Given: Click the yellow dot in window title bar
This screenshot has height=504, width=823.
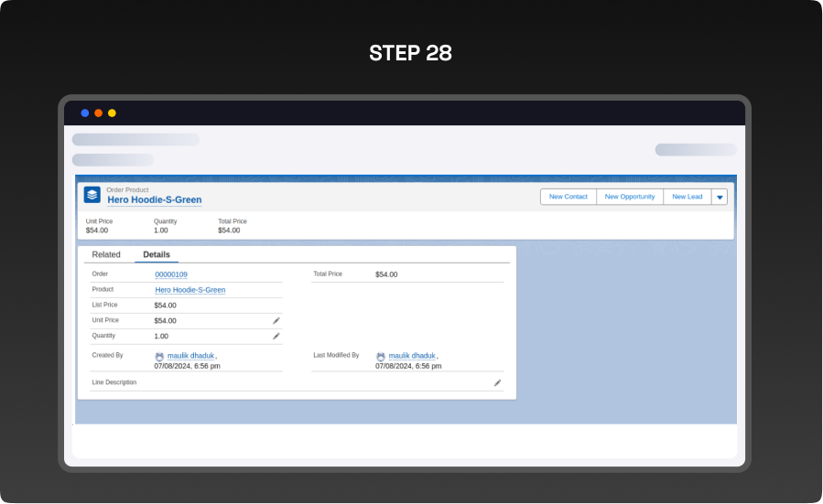Looking at the screenshot, I should coord(112,113).
